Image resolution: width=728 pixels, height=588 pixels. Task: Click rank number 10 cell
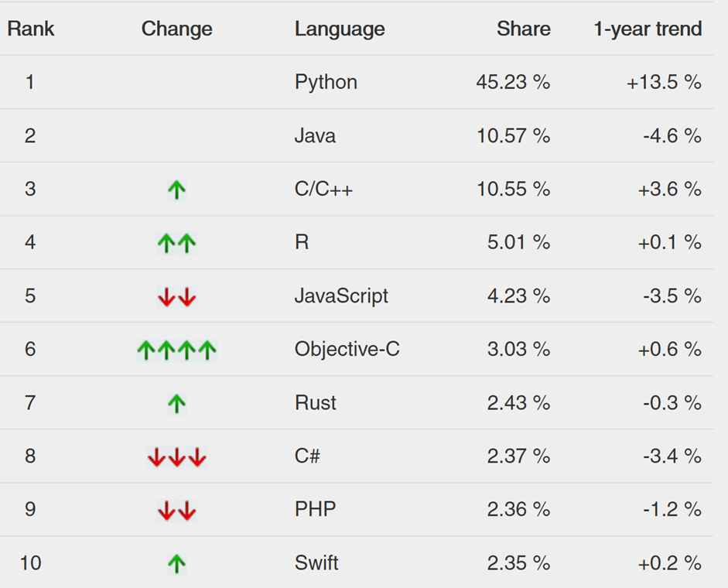coord(31,563)
